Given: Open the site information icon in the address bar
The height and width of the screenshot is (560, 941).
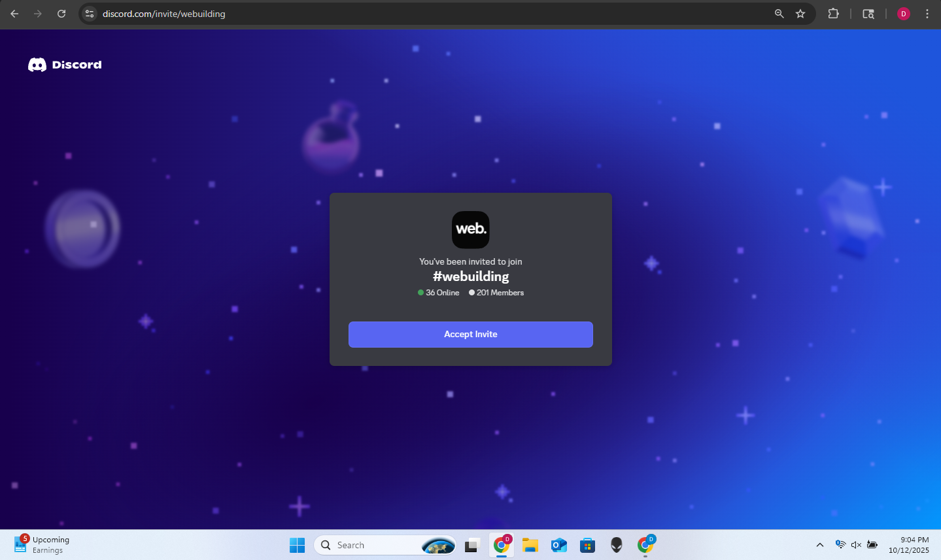Looking at the screenshot, I should coord(90,14).
